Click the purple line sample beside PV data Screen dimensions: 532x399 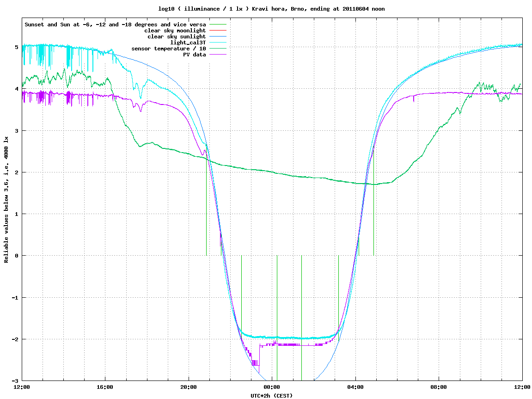coord(218,55)
